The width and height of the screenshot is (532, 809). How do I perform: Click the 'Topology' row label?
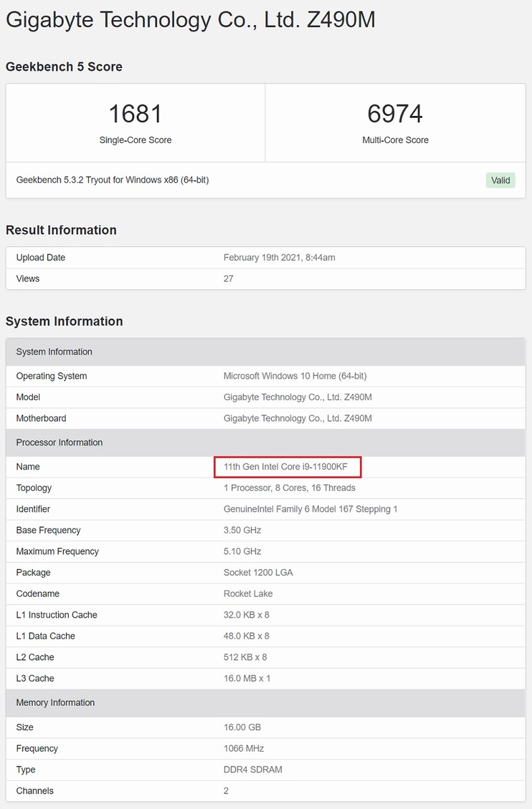[x=34, y=487]
